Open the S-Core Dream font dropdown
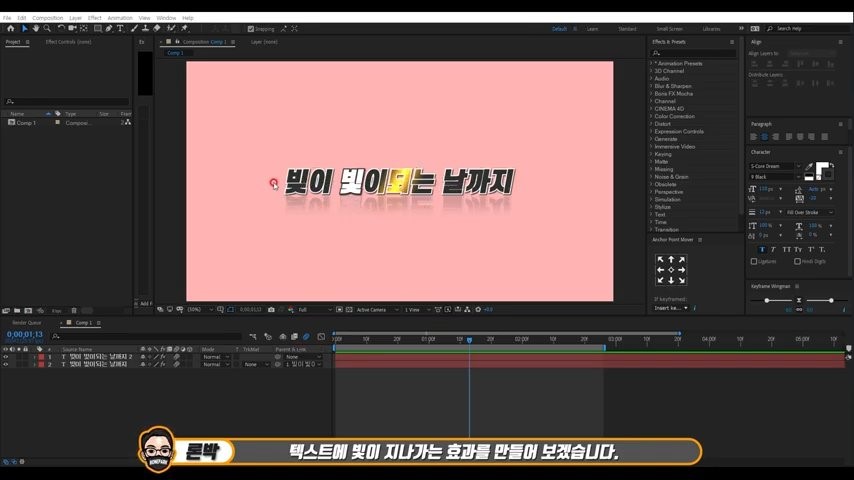The height and width of the screenshot is (480, 854). click(x=775, y=166)
